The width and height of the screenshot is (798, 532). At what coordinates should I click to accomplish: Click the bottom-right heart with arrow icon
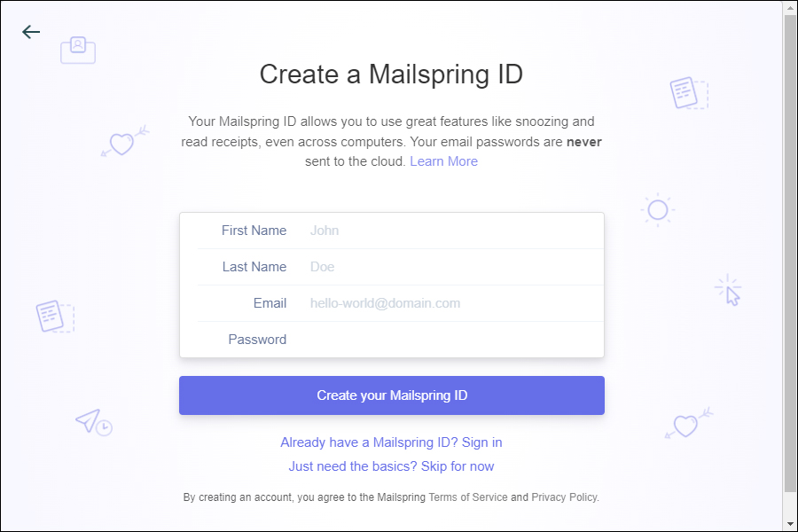point(688,425)
